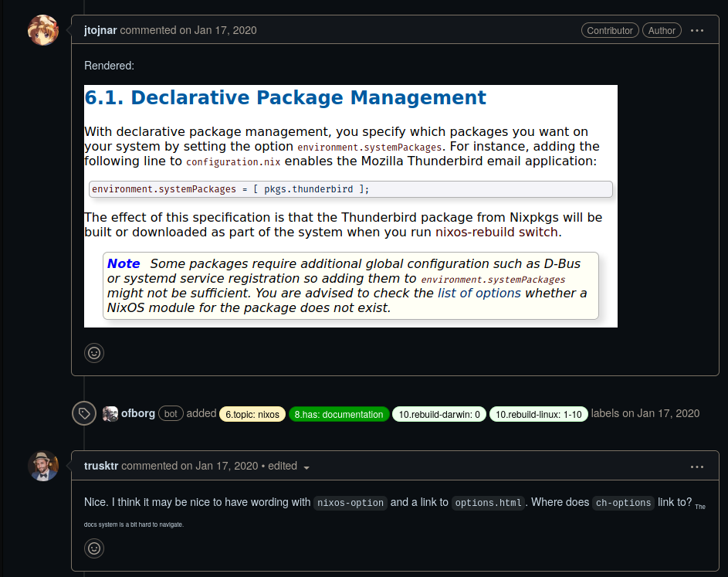Click the options.html inline code
Viewport: 728px width, 577px height.
(x=488, y=503)
